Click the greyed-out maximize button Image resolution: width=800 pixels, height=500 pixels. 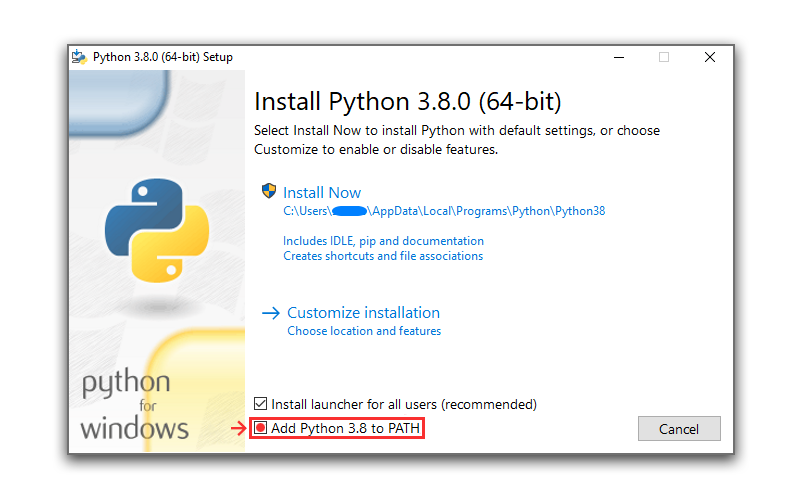pos(664,57)
